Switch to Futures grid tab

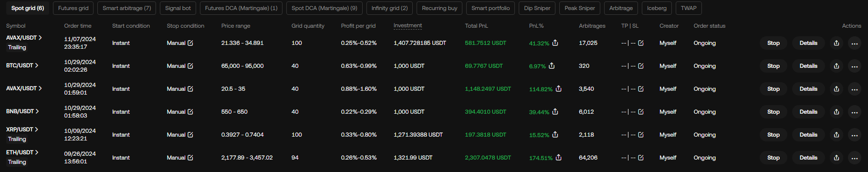point(73,8)
